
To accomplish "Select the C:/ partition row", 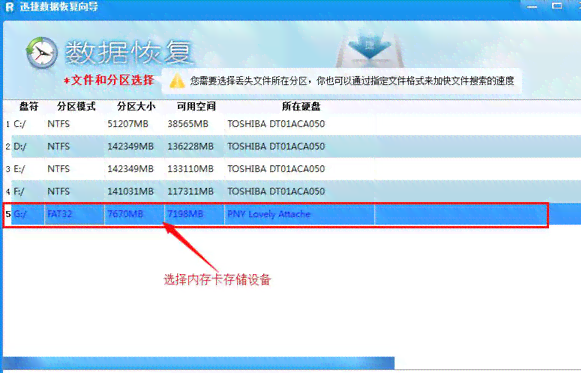I will point(292,124).
